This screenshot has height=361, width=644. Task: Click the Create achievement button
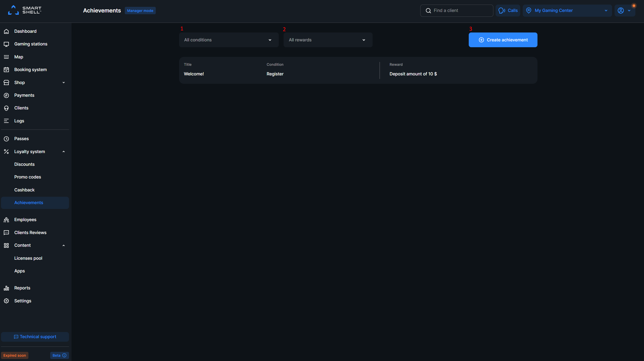[x=503, y=40]
